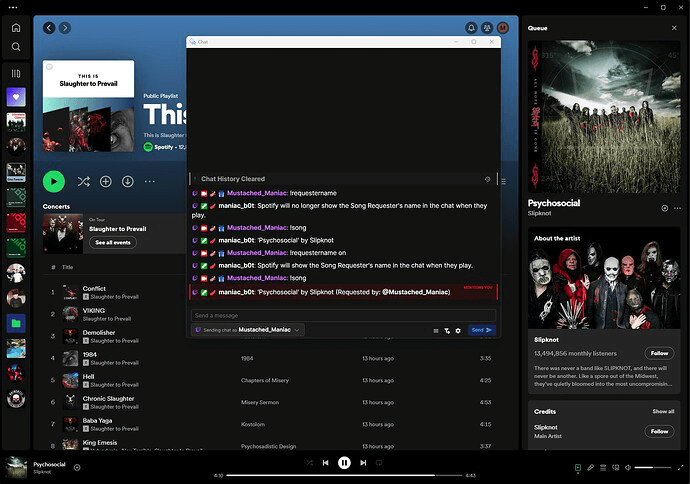This screenshot has height=484, width=690.
Task: Open album Chapters of Misery link
Action: pyautogui.click(x=265, y=380)
